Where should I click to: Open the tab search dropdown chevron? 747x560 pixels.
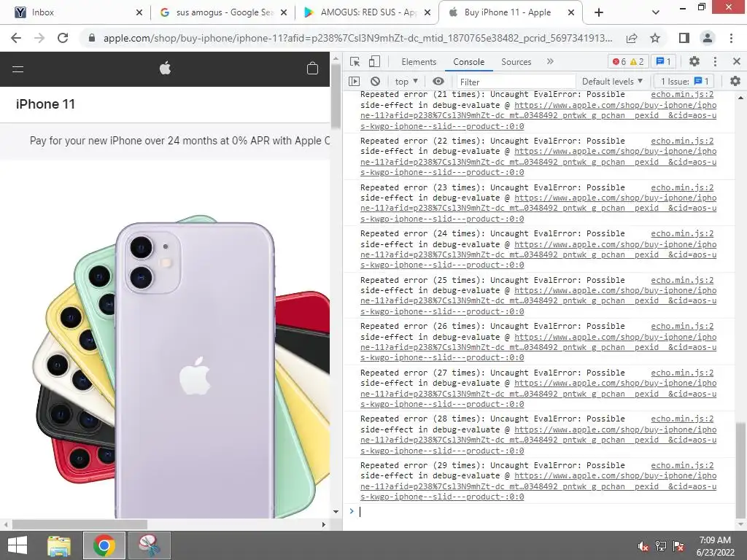tap(656, 12)
